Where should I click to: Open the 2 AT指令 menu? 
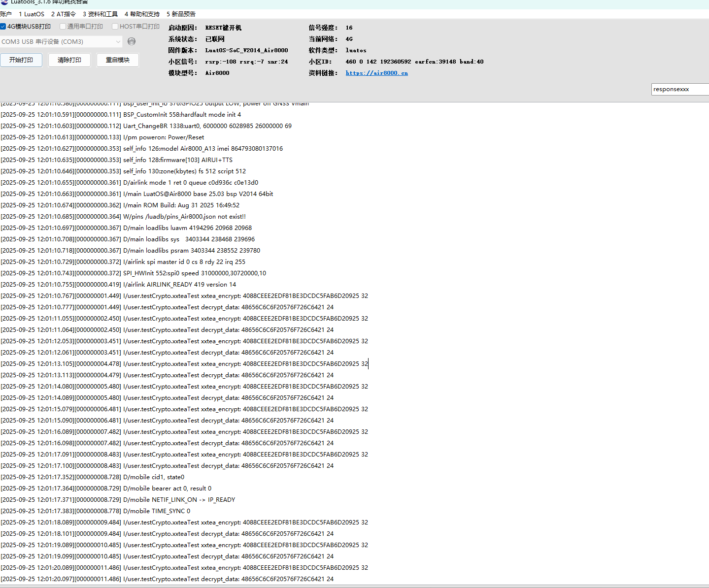pyautogui.click(x=64, y=14)
